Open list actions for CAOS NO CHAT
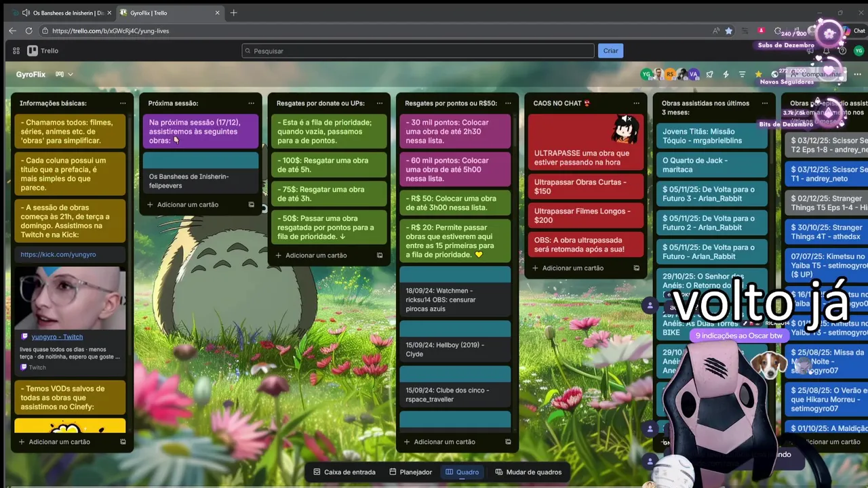This screenshot has width=868, height=488. click(636, 103)
